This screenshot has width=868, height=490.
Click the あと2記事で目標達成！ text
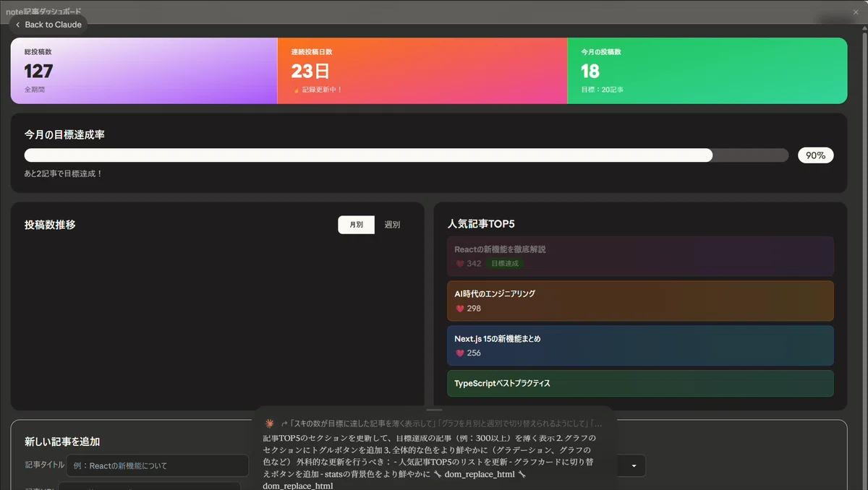(x=64, y=173)
